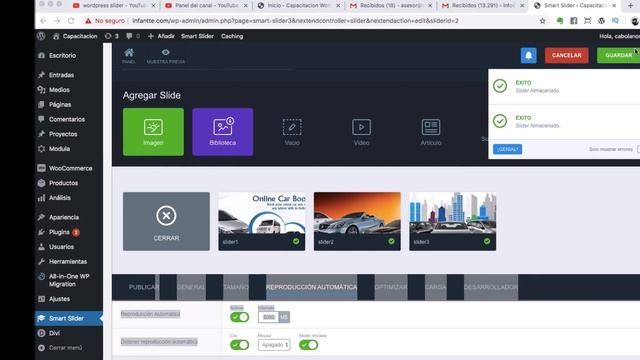Open Herramientas in the sidebar

tap(69, 261)
